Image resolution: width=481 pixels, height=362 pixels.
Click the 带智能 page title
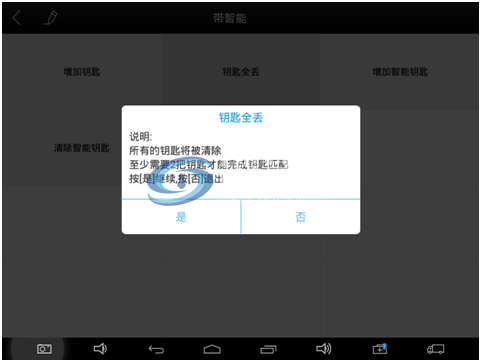point(230,18)
